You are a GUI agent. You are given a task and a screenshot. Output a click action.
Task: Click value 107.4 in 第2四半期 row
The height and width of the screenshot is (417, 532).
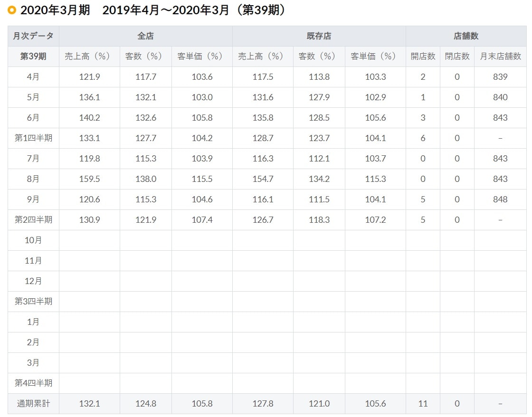click(202, 220)
